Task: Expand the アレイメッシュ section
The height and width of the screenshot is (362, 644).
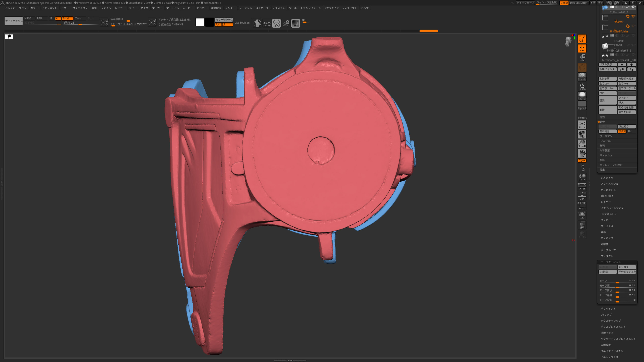Action: coord(609,184)
